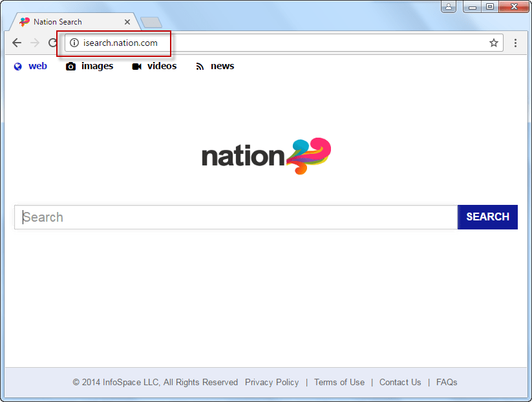This screenshot has height=402, width=532.
Task: Click the images camera icon
Action: coord(70,67)
